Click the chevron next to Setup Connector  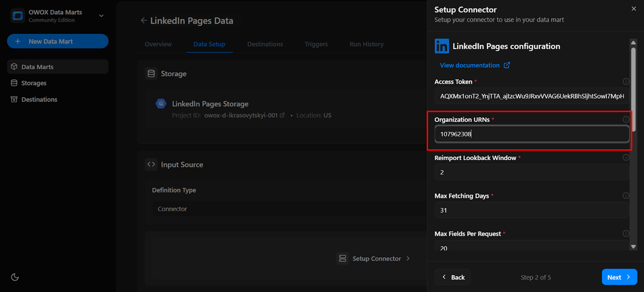[x=408, y=259]
